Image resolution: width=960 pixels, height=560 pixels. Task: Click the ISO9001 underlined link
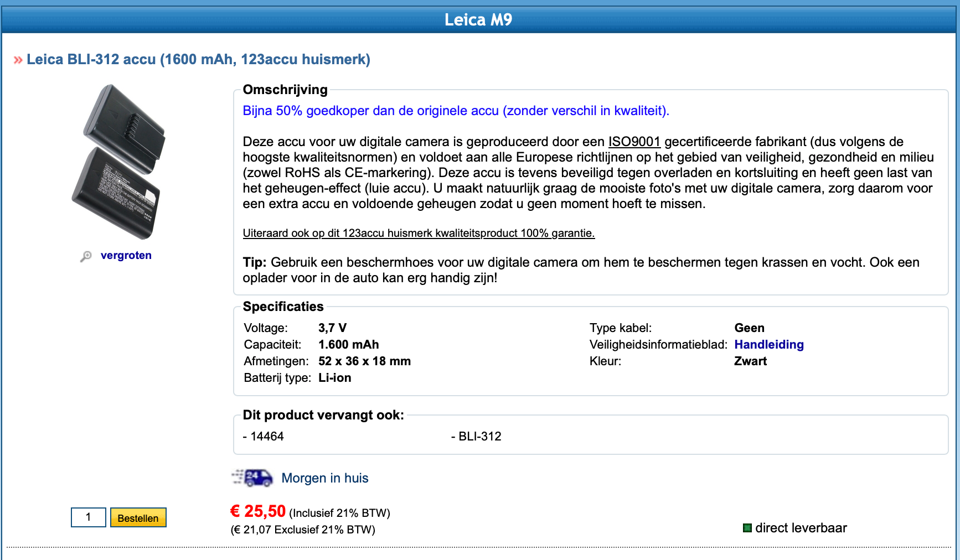pyautogui.click(x=634, y=142)
